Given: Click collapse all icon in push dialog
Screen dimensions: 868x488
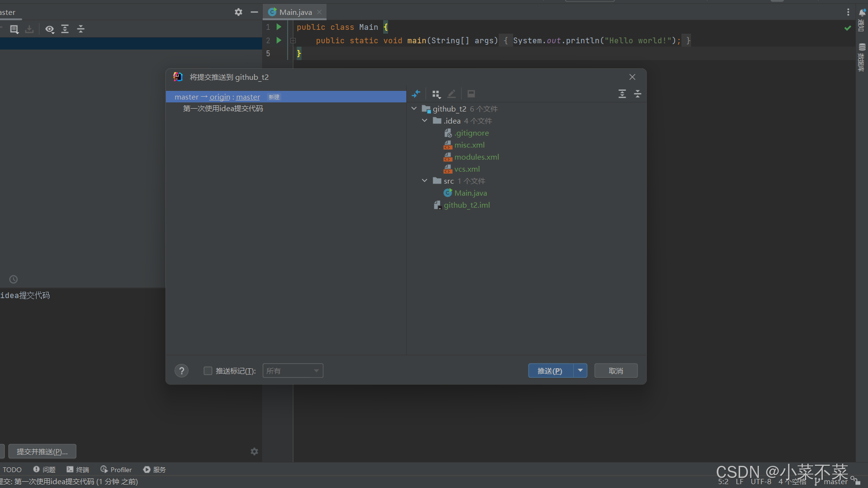Looking at the screenshot, I should [637, 94].
